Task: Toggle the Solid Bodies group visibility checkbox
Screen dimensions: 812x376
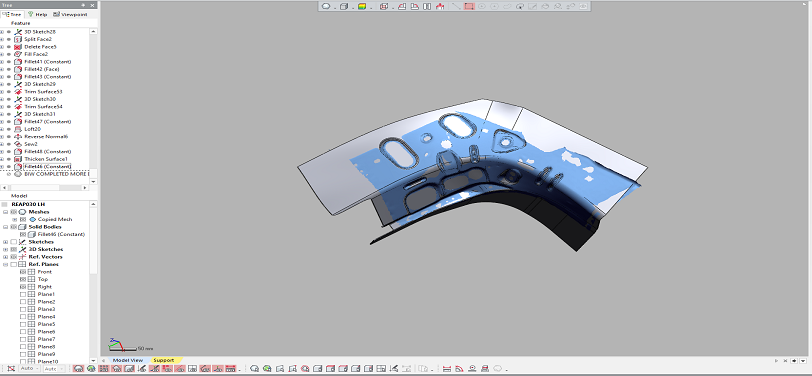Action: click(13, 227)
